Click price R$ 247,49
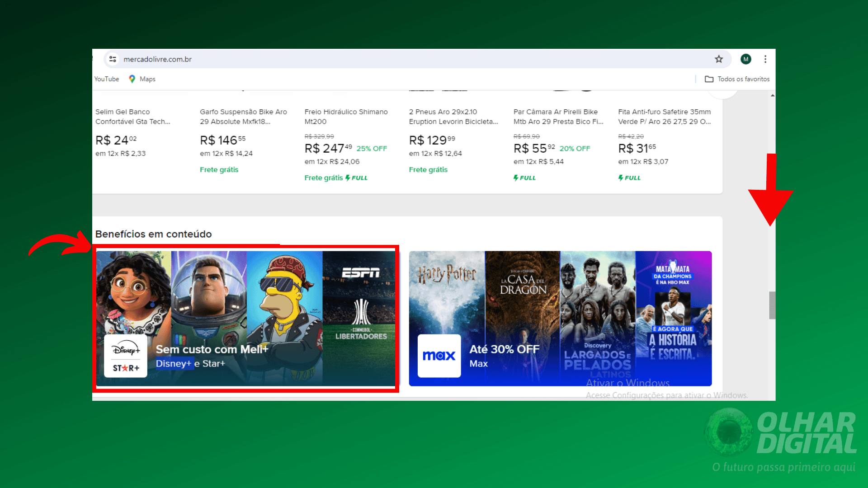Screen dimensions: 868x488 click(328, 148)
